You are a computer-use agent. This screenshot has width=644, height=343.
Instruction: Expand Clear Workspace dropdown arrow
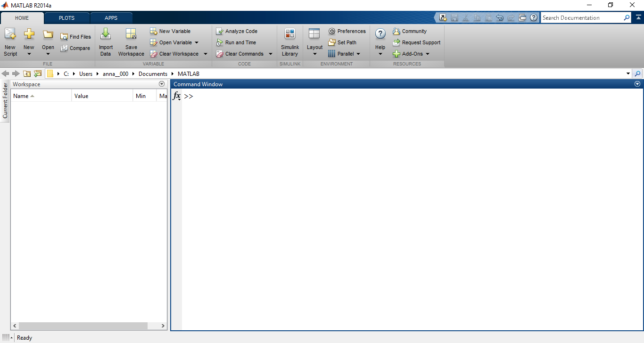(206, 54)
